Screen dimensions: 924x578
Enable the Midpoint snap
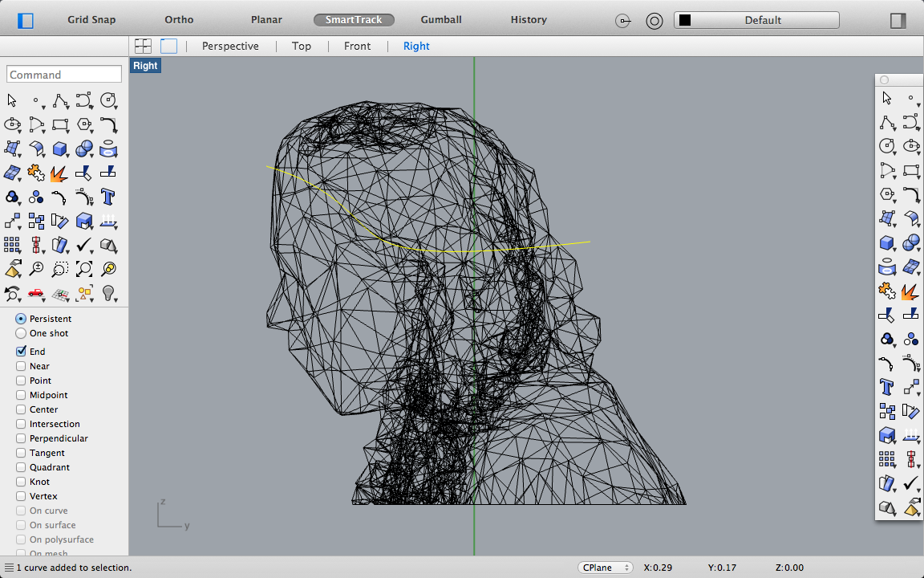pos(20,395)
